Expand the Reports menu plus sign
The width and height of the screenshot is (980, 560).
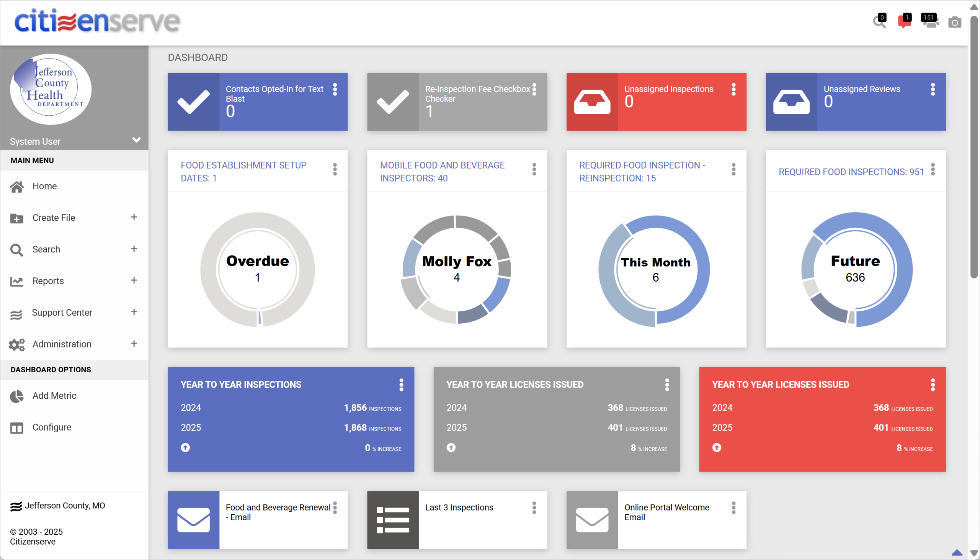pyautogui.click(x=134, y=280)
